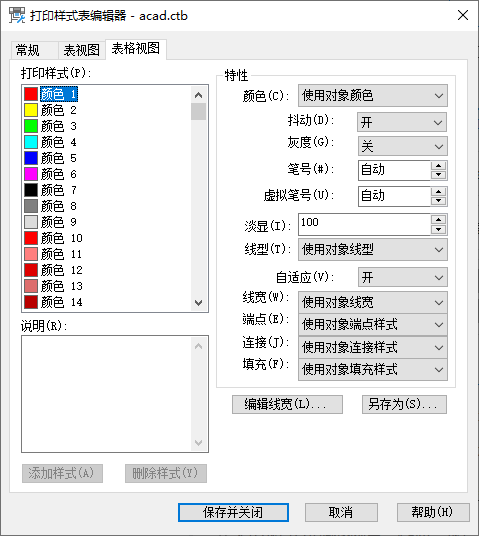Click the plot style list scrollbar thumb

pos(199,112)
